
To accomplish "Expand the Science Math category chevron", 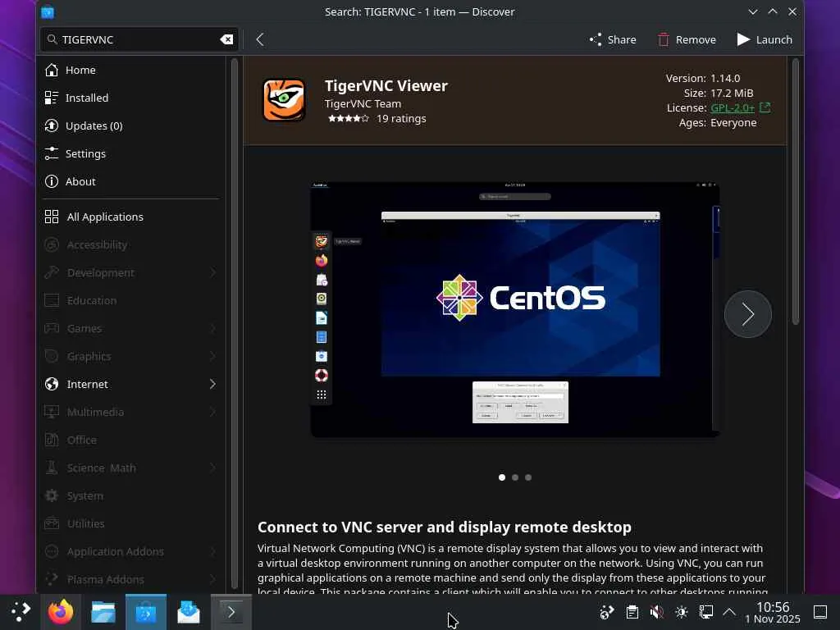I will [212, 468].
